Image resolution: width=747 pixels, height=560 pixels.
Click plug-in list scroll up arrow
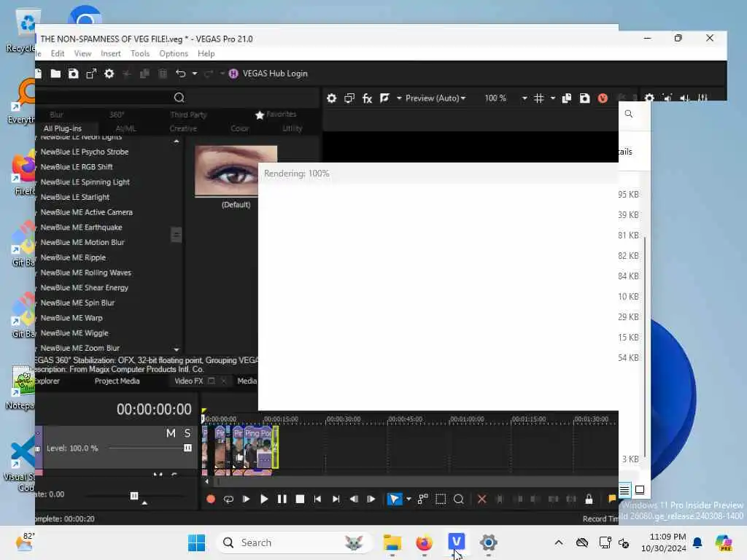coord(177,141)
